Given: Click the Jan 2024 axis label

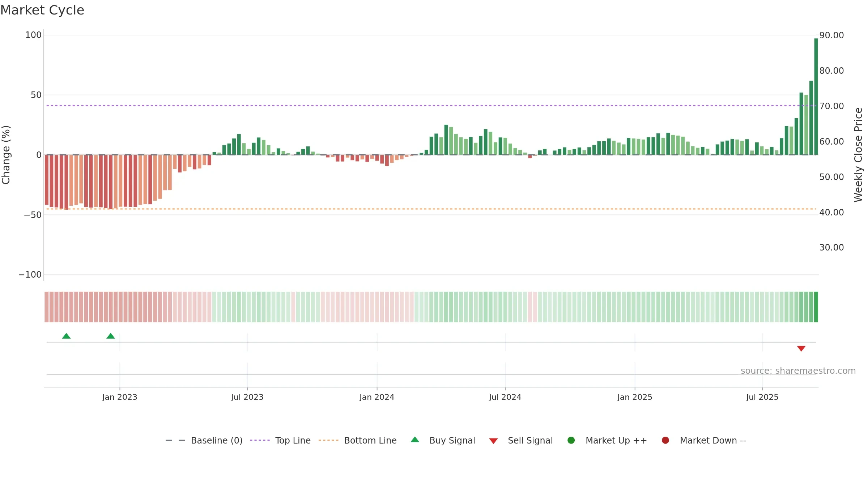Looking at the screenshot, I should click(x=377, y=397).
